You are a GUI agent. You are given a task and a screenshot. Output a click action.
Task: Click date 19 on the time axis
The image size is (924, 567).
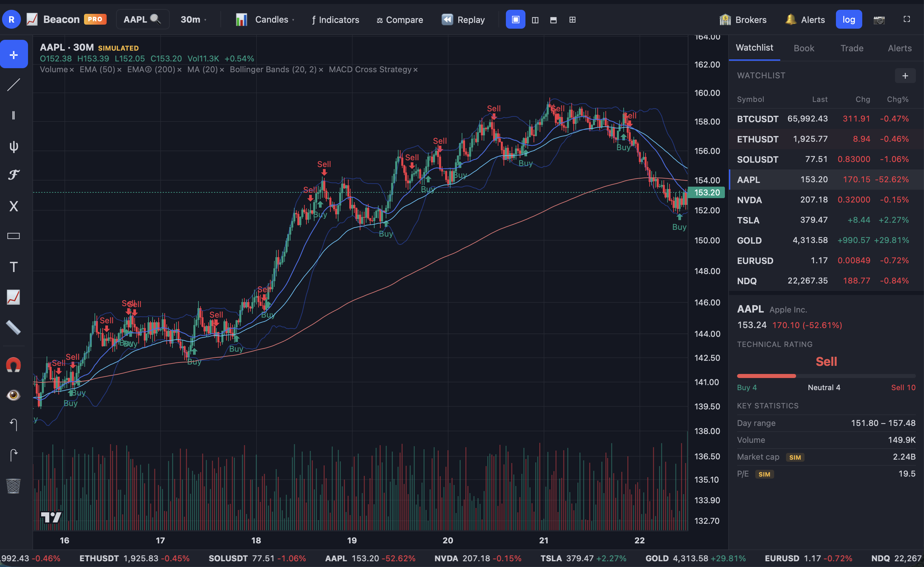click(352, 540)
